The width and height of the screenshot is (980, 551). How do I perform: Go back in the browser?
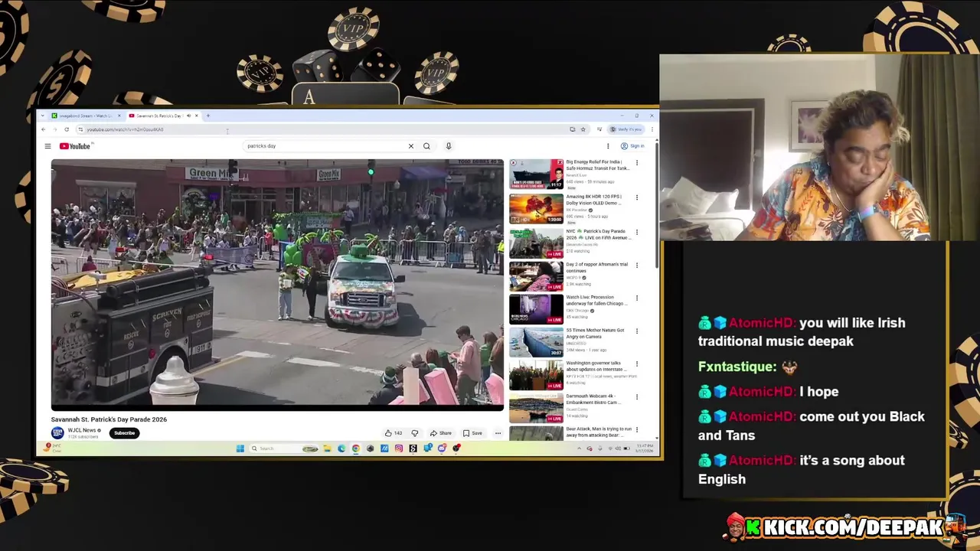click(x=43, y=129)
